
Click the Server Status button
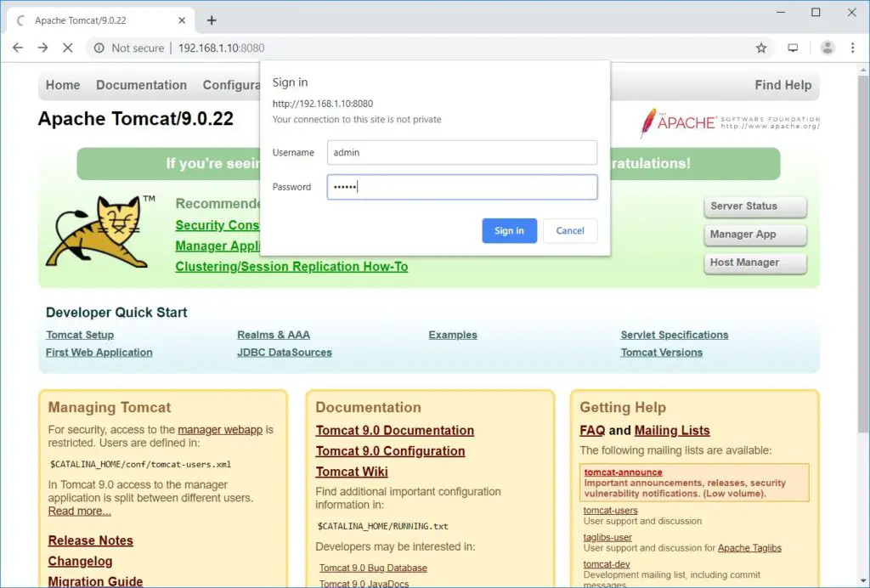755,206
